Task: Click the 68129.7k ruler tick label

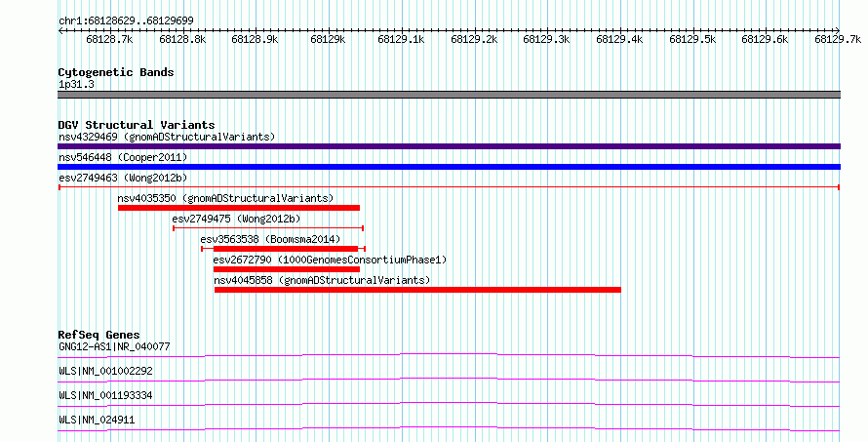Action: tap(838, 40)
